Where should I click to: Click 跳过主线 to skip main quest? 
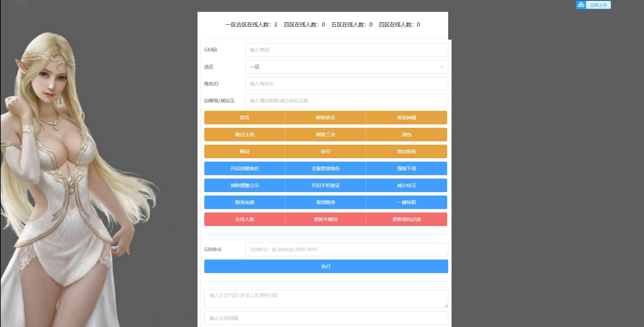[x=245, y=135]
